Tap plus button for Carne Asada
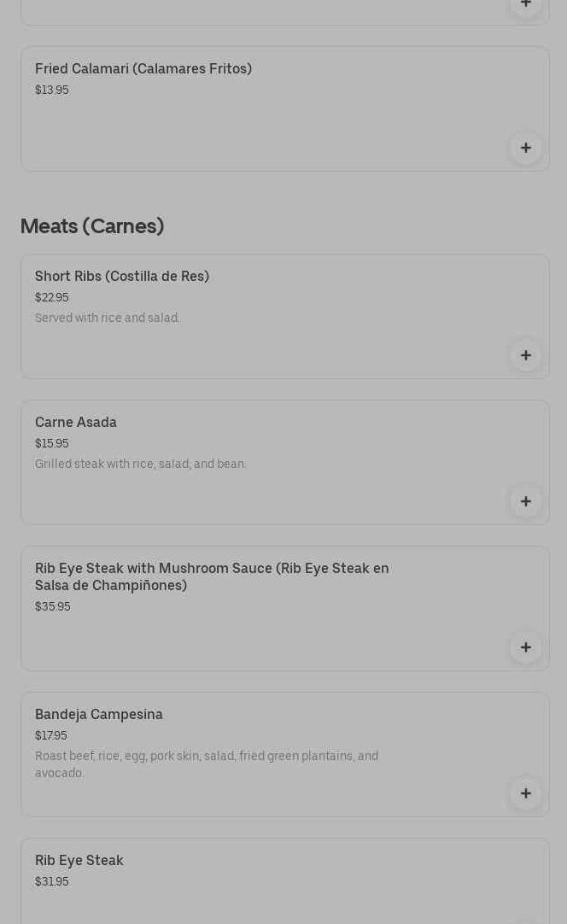The image size is (567, 924). [525, 501]
